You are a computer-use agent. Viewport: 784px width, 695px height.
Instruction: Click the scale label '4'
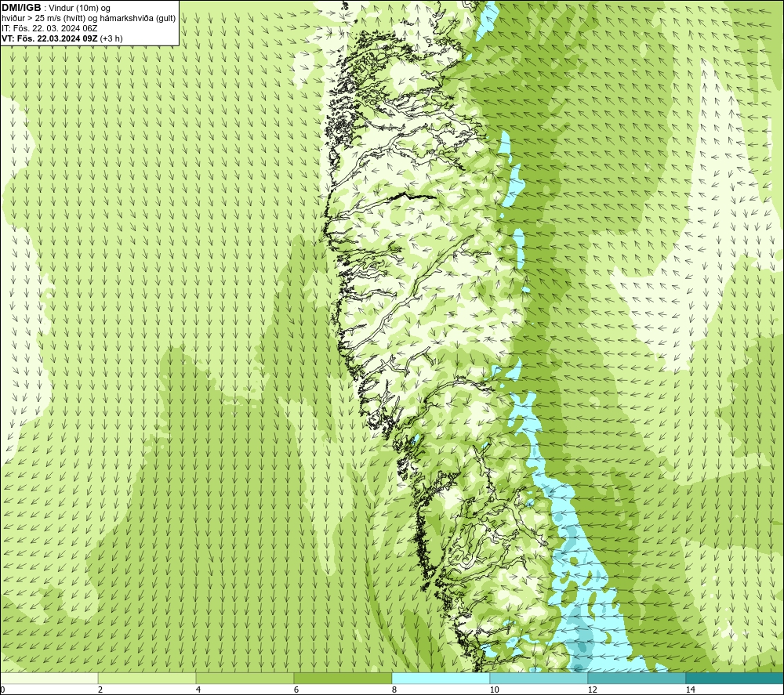point(198,690)
